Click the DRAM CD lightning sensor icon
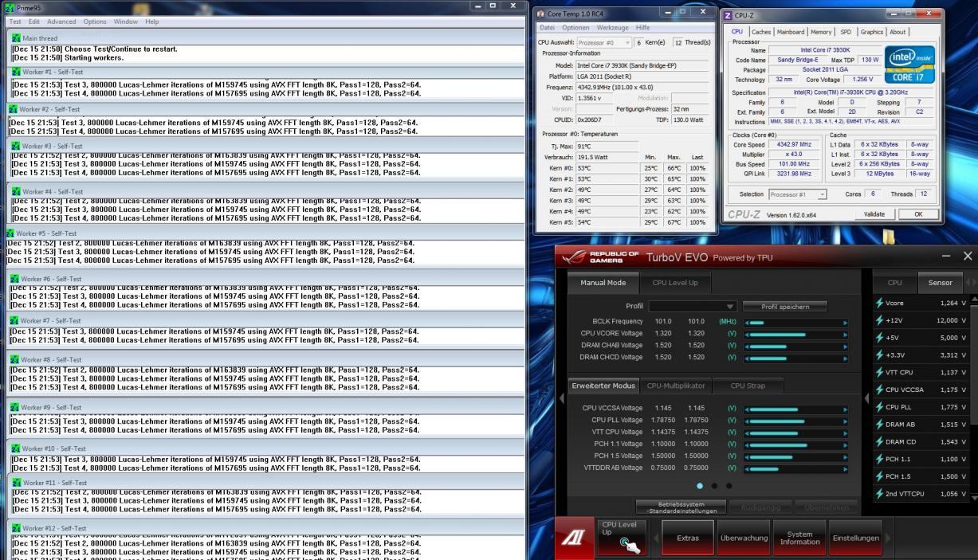This screenshot has height=560, width=978. [x=879, y=442]
